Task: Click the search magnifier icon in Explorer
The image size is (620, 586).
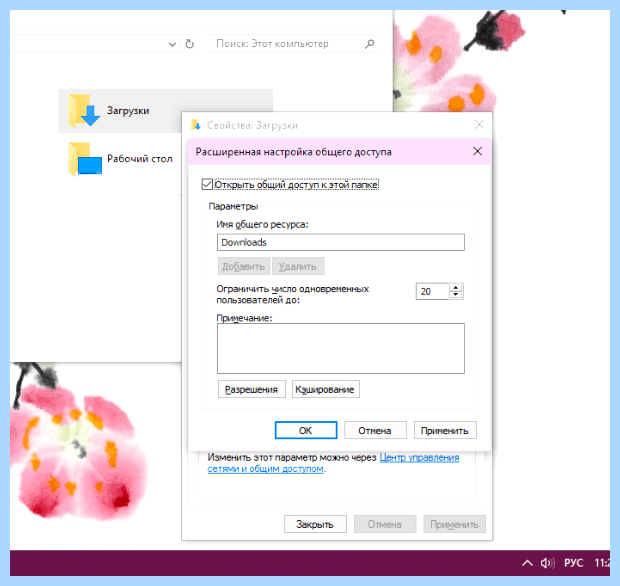Action: [369, 44]
